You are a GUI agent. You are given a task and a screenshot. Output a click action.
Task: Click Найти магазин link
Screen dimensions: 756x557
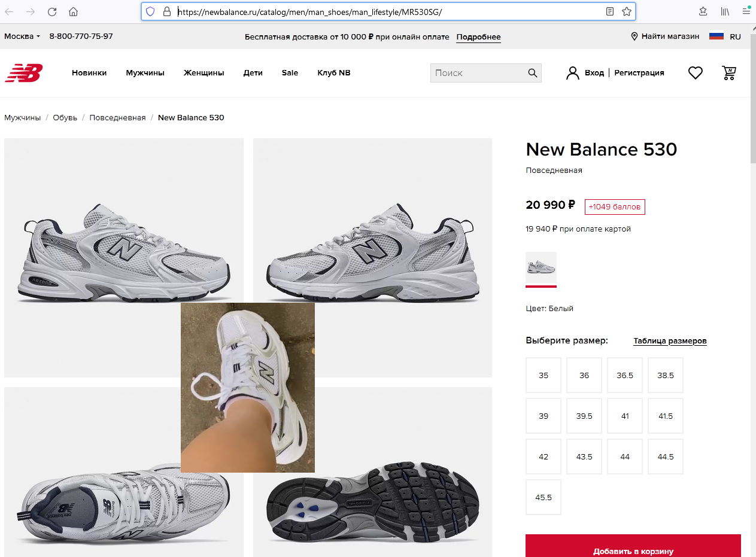pos(670,36)
